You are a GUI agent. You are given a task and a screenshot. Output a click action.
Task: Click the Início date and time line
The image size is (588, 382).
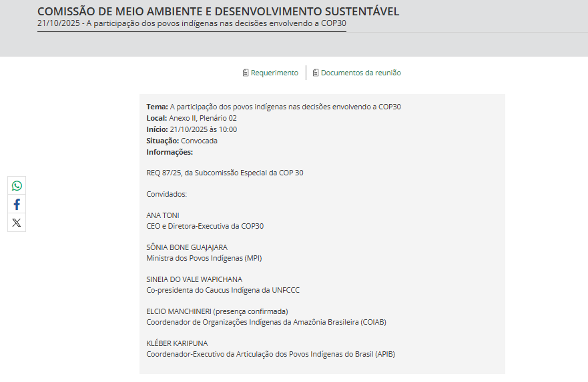pos(192,129)
